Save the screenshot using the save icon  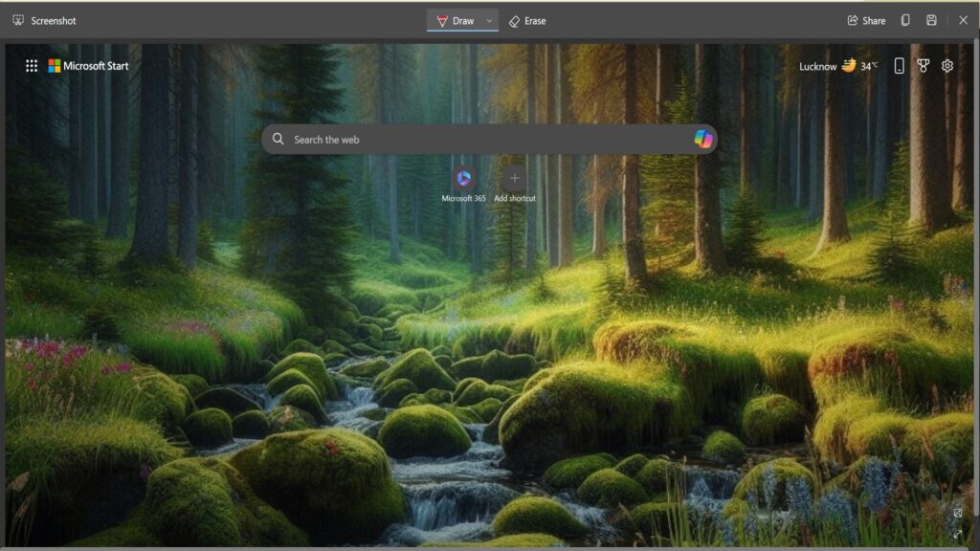(929, 19)
